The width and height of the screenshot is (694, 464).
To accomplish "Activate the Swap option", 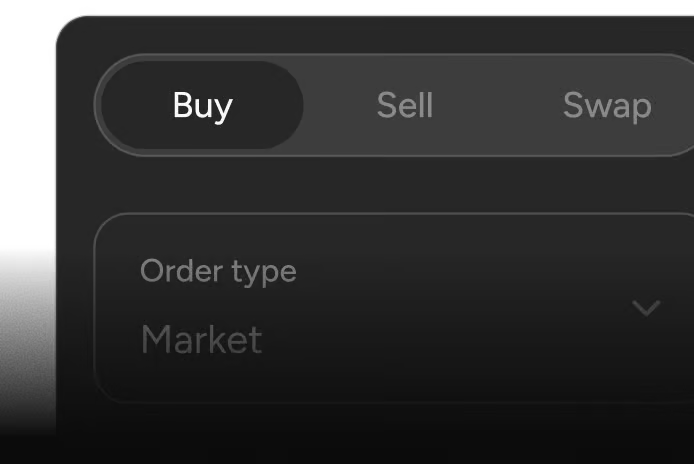I will (x=606, y=105).
